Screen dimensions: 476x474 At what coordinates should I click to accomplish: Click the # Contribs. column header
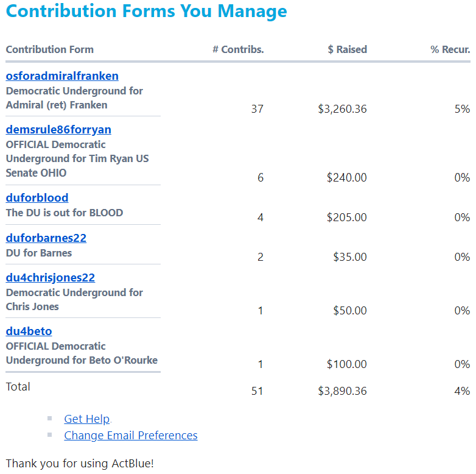tap(238, 49)
